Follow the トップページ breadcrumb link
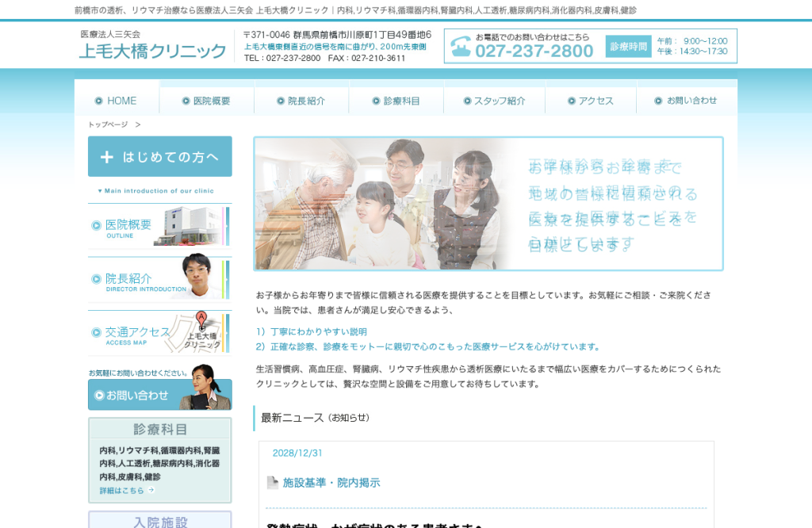Image resolution: width=812 pixels, height=528 pixels. click(108, 124)
